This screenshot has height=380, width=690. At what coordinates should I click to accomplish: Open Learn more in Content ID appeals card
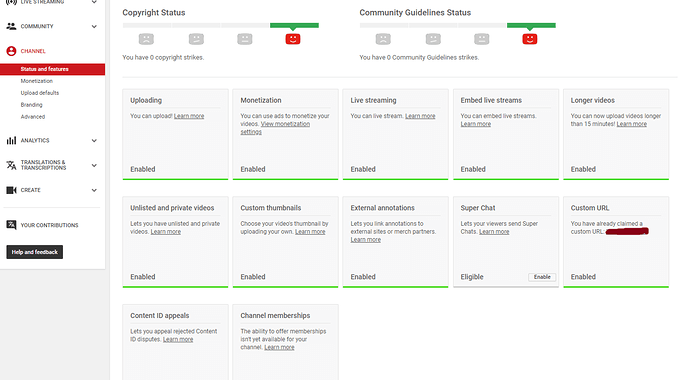[x=178, y=340]
